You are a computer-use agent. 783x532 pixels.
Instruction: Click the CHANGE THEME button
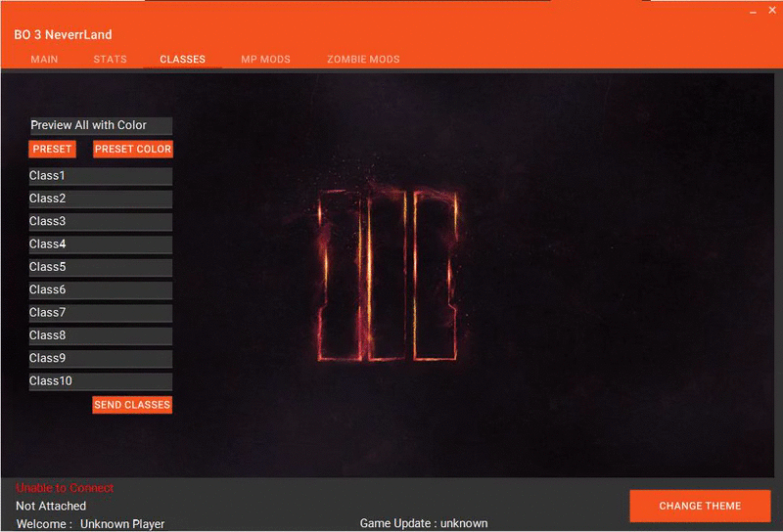(700, 506)
